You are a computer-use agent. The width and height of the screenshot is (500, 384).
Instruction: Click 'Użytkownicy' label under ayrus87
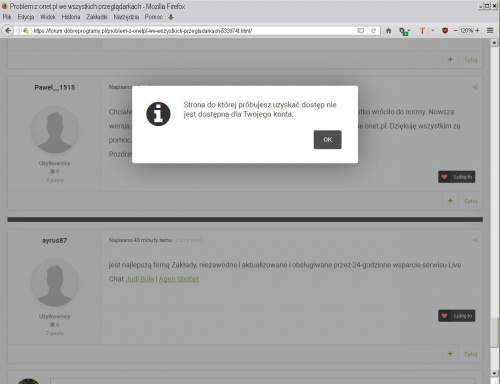54,316
